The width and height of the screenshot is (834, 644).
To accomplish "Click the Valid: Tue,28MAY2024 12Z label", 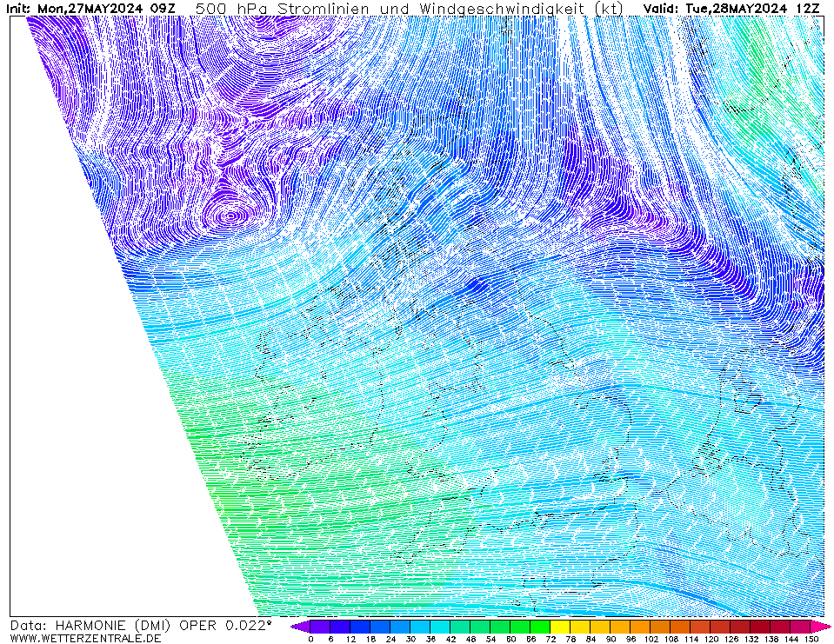I will click(731, 9).
